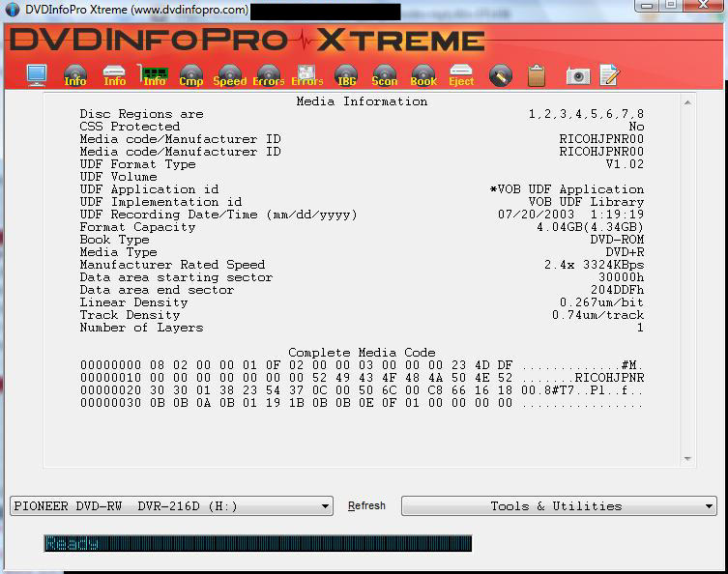Launch the Speed test tool

[x=230, y=75]
